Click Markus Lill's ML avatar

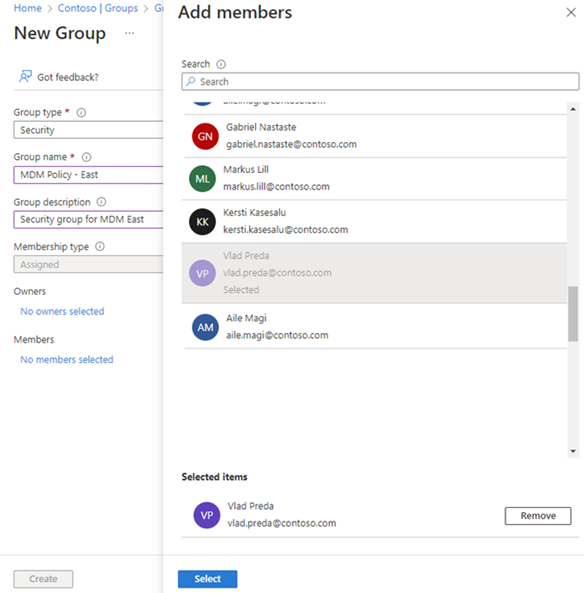click(202, 179)
